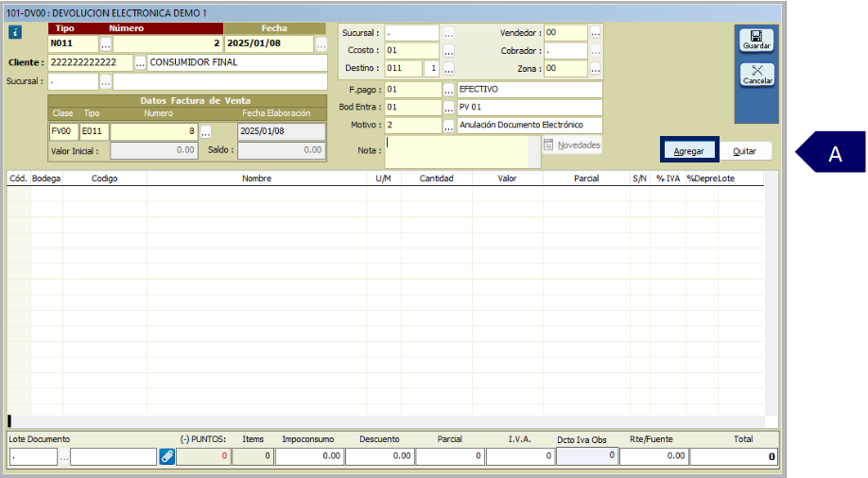Click the Quitar button
The image size is (868, 478).
[744, 151]
